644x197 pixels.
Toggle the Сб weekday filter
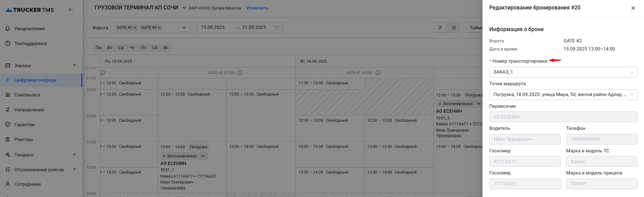point(155,48)
